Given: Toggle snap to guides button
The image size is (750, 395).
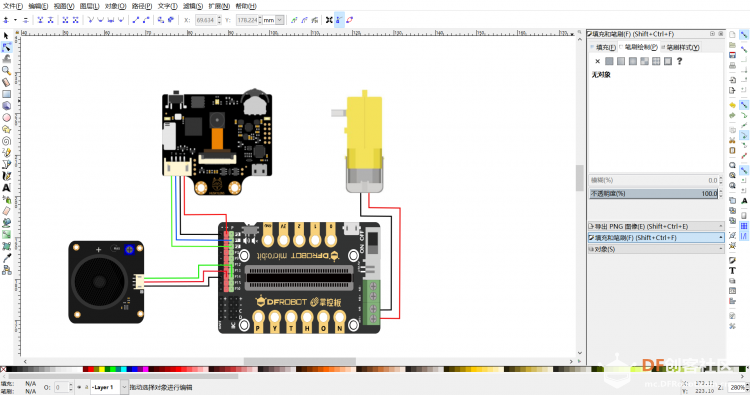Looking at the screenshot, I should (x=744, y=235).
